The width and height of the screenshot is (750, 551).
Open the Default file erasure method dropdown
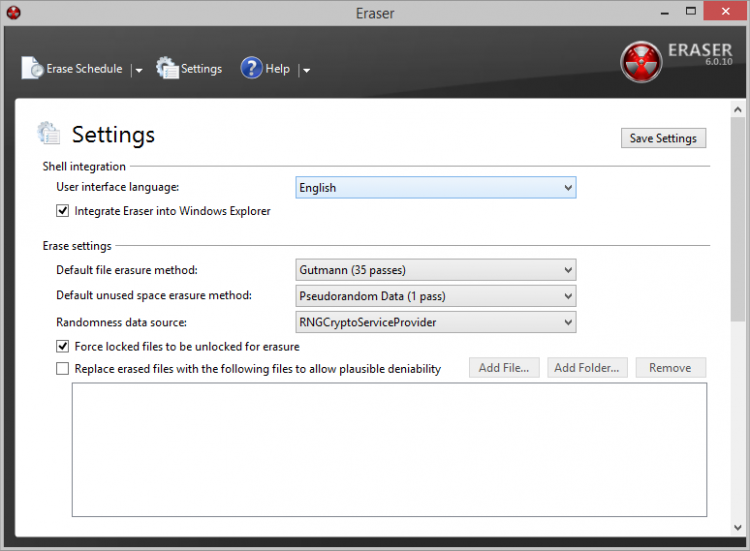(436, 270)
